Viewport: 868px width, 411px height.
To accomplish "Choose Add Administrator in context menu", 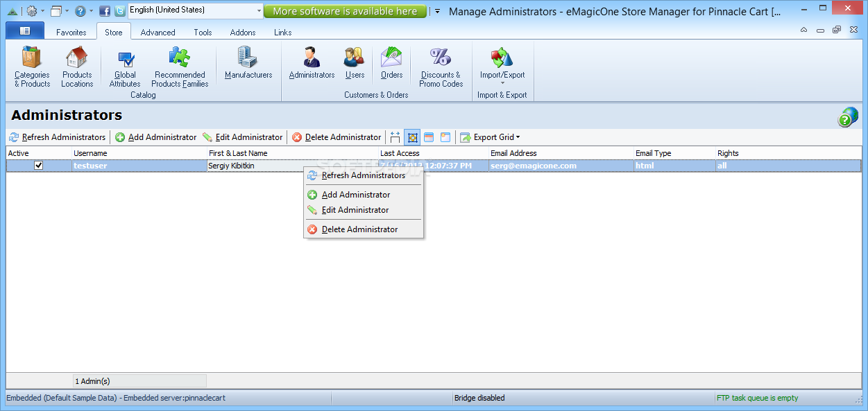I will tap(364, 195).
